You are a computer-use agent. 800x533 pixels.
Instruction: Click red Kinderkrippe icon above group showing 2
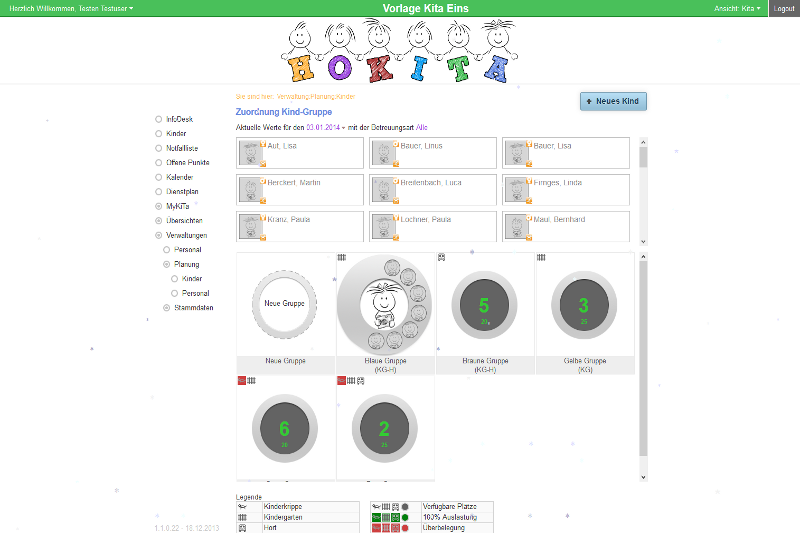(x=341, y=380)
